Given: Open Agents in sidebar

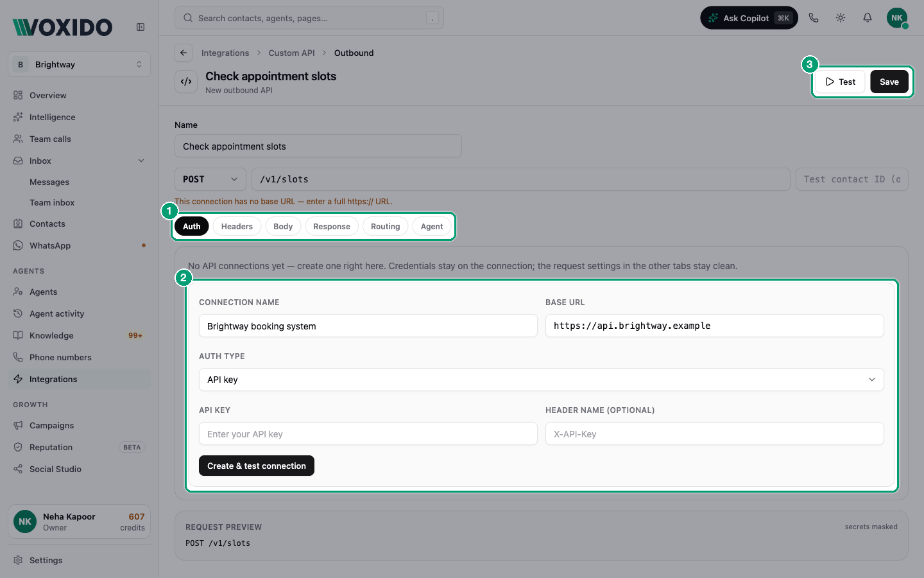Looking at the screenshot, I should pyautogui.click(x=79, y=292).
